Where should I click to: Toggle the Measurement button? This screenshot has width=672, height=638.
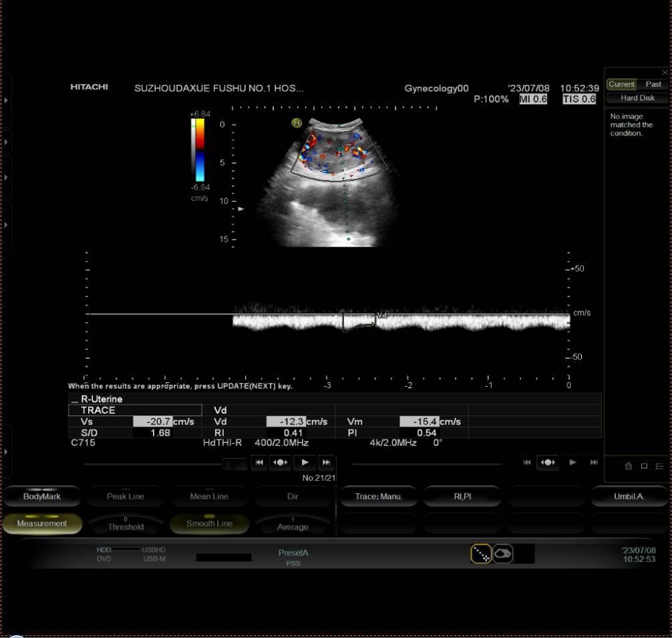point(42,524)
